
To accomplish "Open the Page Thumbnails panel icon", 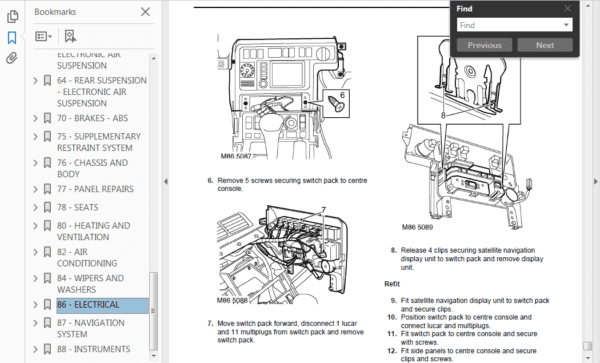I will 12,16.
